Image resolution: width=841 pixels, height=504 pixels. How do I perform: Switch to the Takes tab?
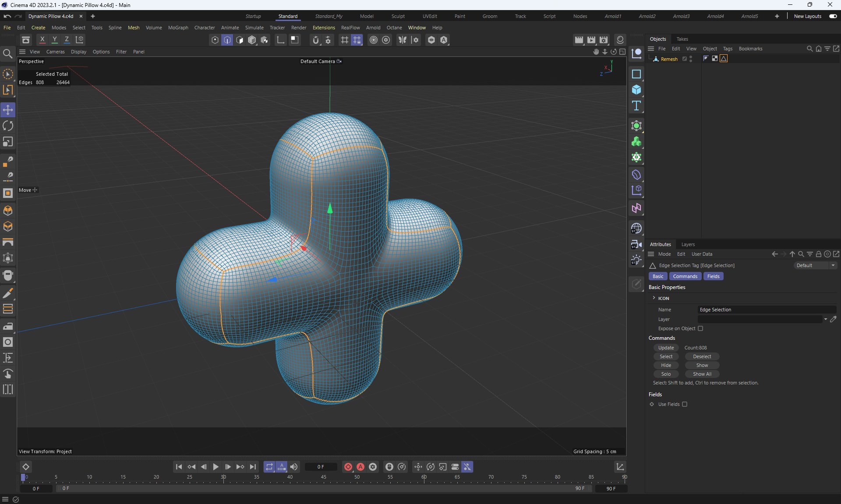coord(682,39)
